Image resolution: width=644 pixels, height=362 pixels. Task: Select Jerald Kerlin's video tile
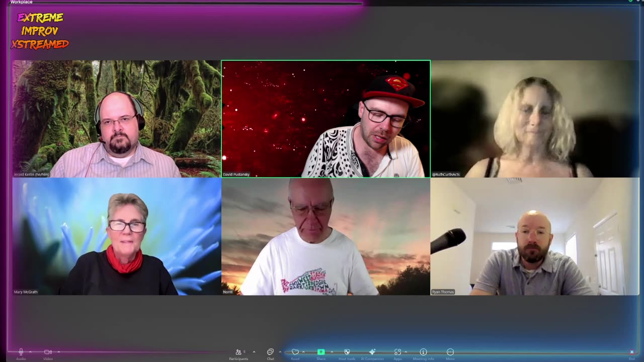117,119
